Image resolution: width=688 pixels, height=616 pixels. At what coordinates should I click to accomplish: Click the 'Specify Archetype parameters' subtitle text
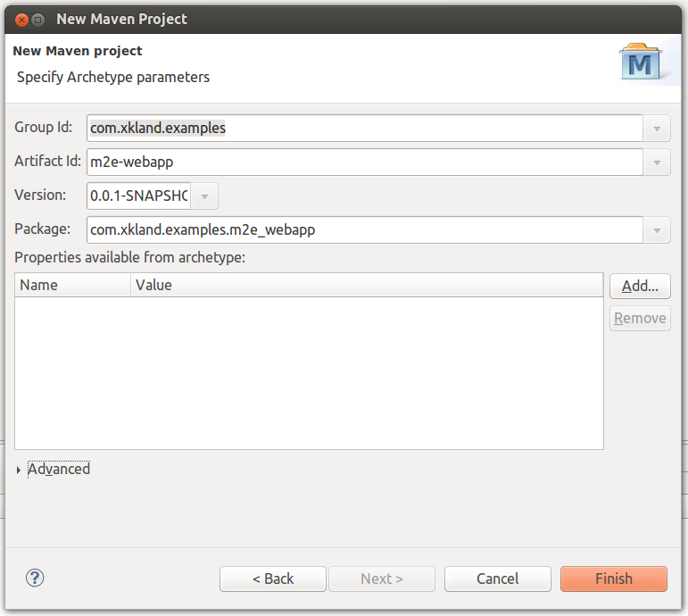coord(113,78)
